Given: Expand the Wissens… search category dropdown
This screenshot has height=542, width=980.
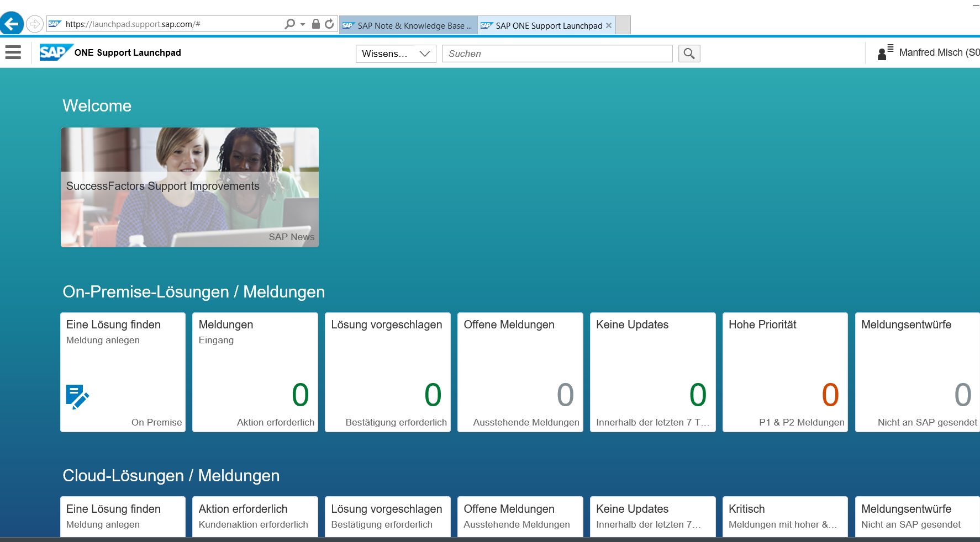Looking at the screenshot, I should click(x=396, y=54).
